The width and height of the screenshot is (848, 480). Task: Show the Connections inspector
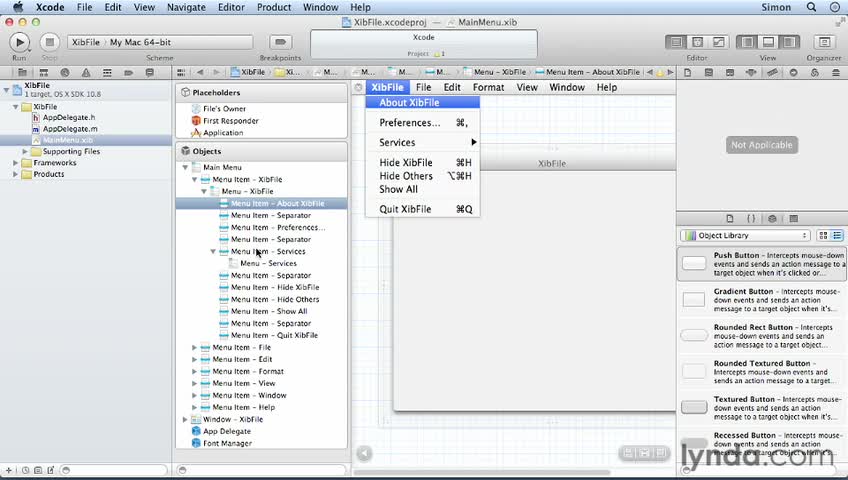point(793,72)
